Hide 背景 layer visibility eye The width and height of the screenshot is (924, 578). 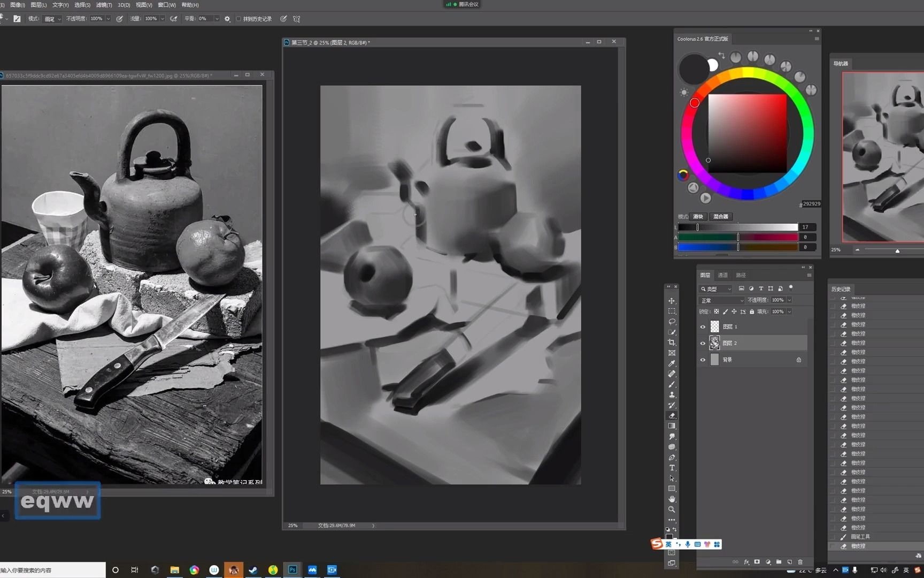(x=703, y=360)
